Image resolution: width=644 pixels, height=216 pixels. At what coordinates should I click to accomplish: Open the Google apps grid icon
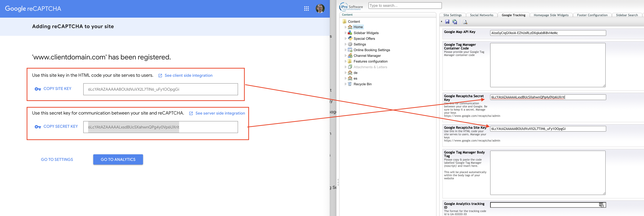(306, 9)
